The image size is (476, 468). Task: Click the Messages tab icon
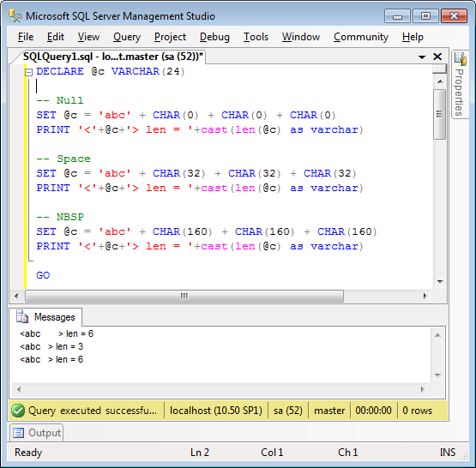[22, 316]
